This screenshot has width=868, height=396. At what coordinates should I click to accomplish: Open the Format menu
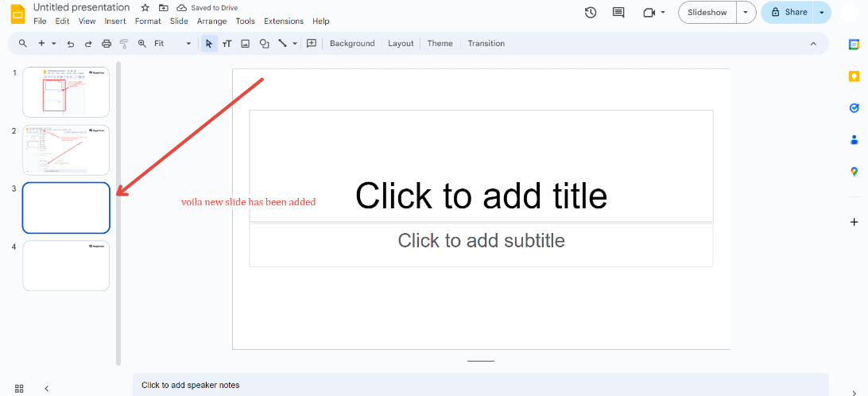[148, 21]
